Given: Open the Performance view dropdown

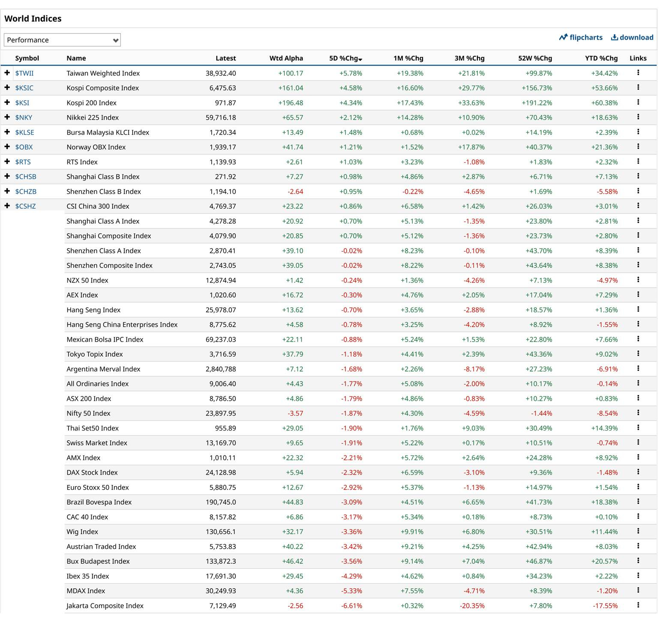Looking at the screenshot, I should coord(62,40).
